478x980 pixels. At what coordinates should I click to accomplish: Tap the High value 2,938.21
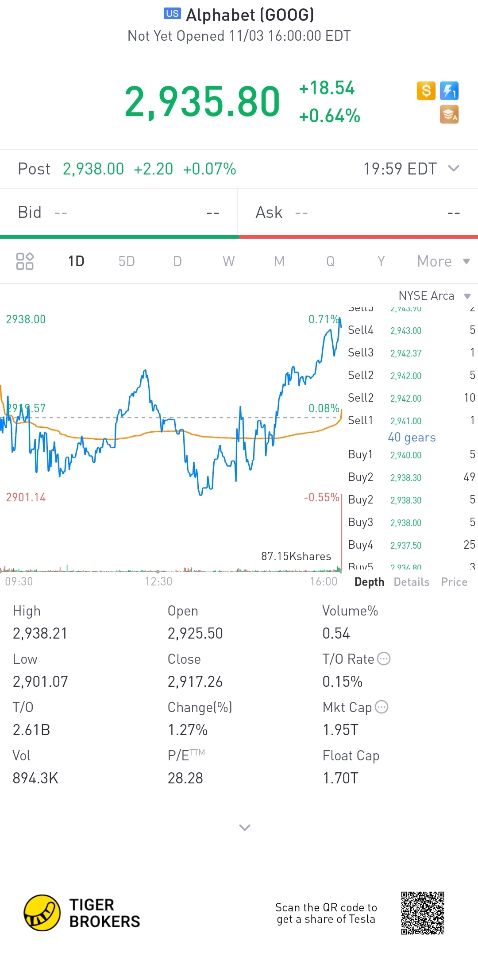40,633
